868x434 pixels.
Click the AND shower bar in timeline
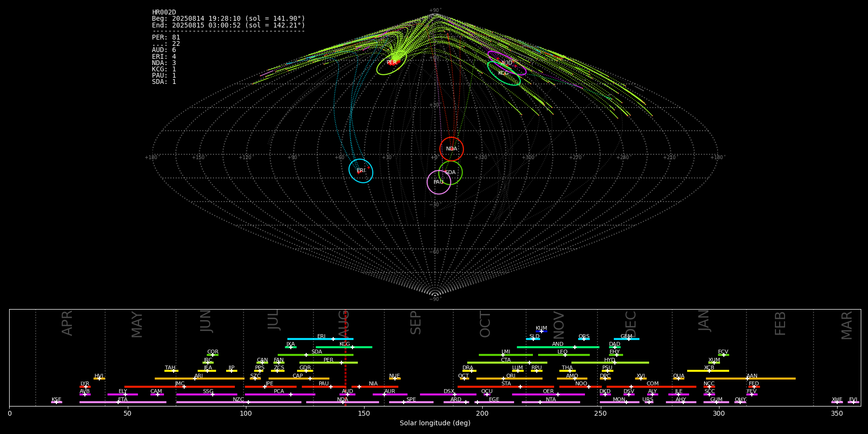[x=558, y=347]
